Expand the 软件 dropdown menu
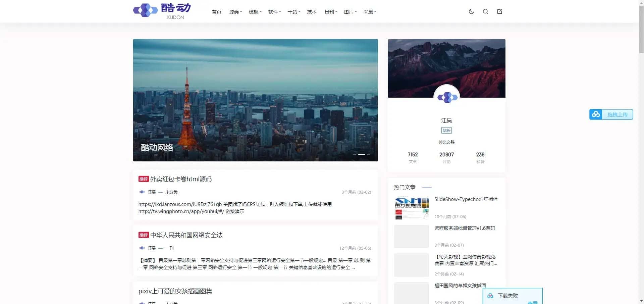 pos(274,12)
